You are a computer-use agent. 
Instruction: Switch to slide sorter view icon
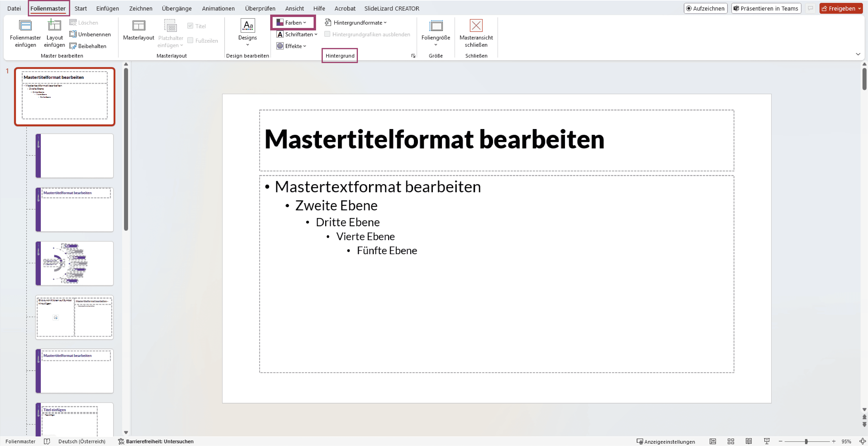[731, 441]
